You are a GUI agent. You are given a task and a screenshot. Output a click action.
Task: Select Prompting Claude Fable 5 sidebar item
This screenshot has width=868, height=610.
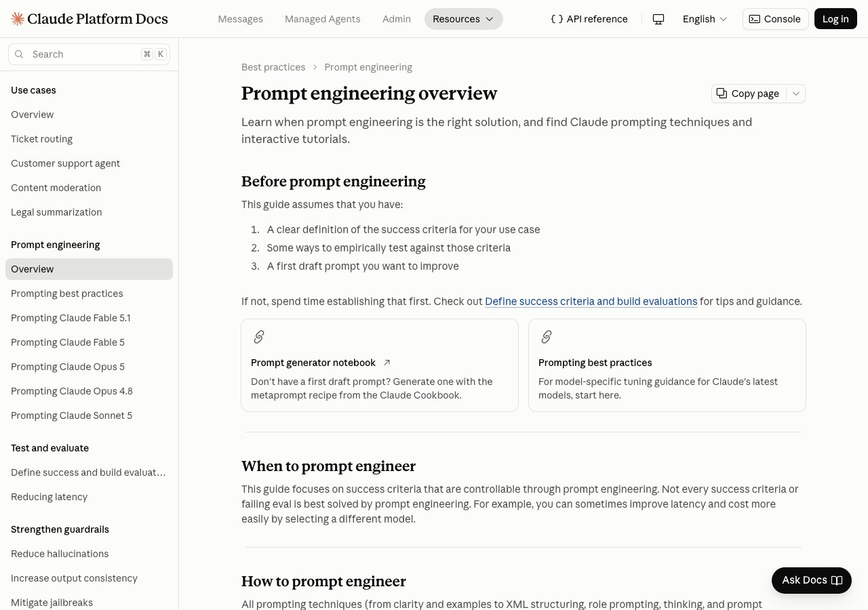click(89, 342)
